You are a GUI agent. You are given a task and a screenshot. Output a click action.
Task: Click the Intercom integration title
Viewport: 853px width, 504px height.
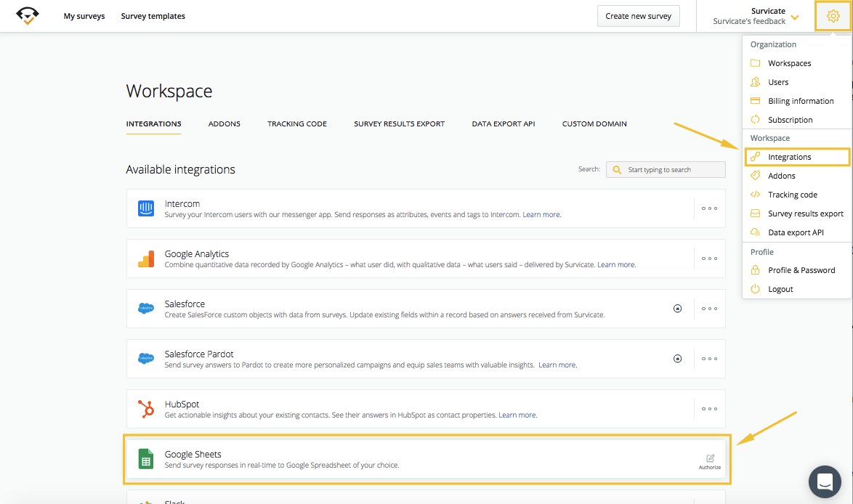182,204
